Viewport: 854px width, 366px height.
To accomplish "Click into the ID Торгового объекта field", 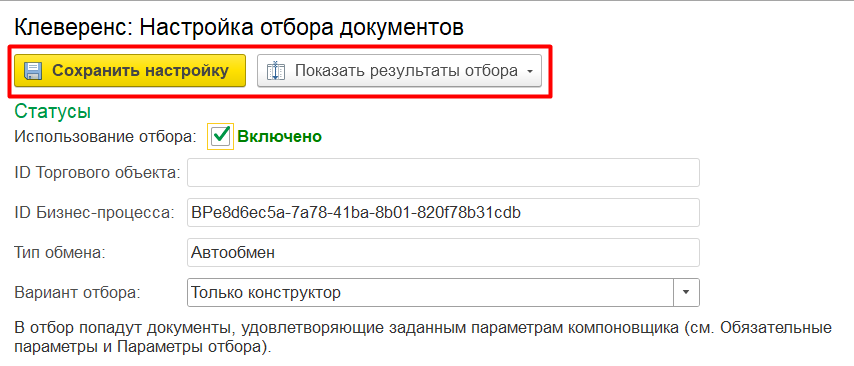I will click(443, 173).
